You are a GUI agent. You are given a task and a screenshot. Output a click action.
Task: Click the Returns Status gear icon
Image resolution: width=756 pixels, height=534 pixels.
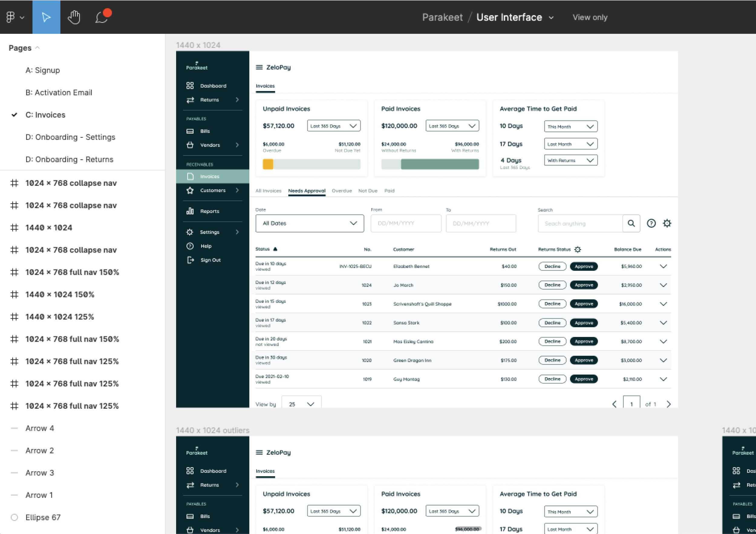578,249
